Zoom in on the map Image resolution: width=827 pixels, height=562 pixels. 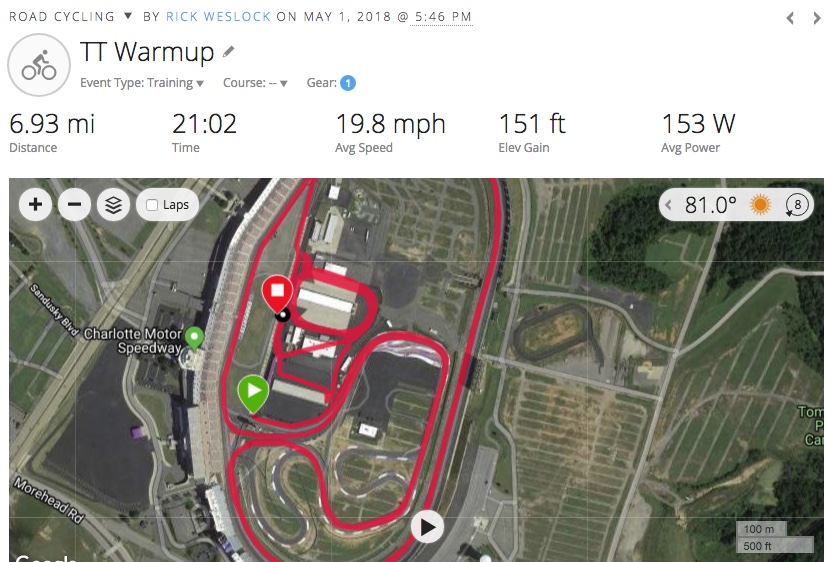click(x=35, y=205)
